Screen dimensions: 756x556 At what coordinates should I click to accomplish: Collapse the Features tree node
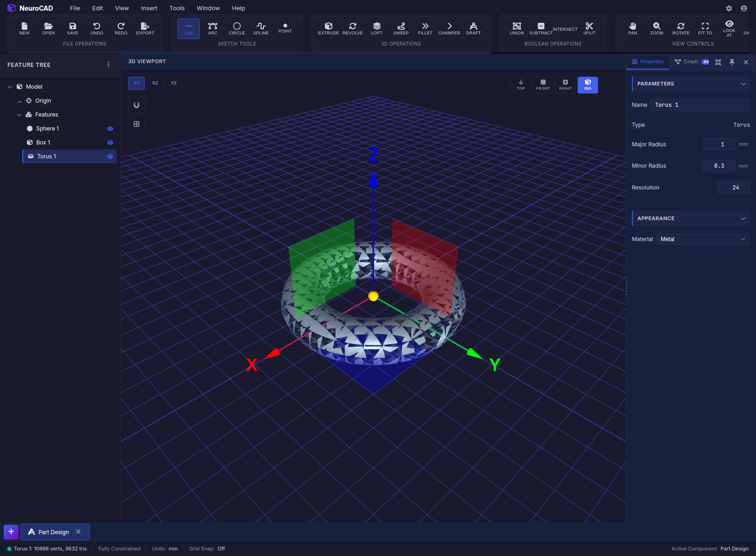click(x=20, y=115)
